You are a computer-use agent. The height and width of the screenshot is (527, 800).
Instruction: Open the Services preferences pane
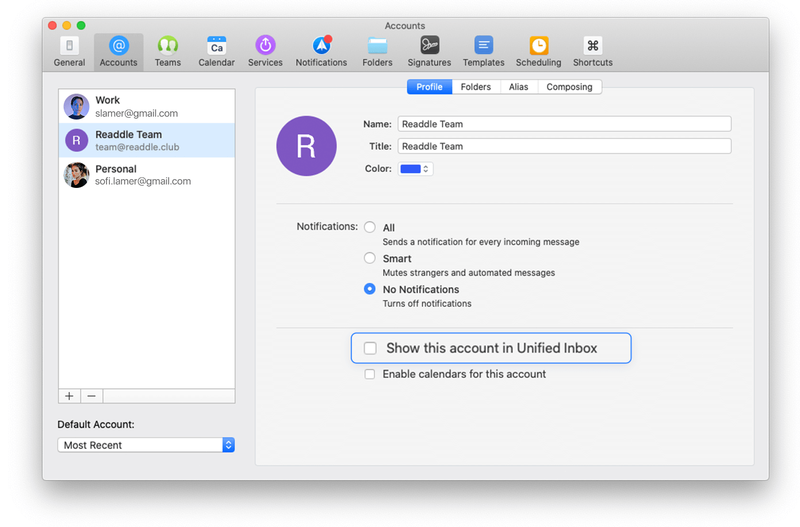(265, 52)
